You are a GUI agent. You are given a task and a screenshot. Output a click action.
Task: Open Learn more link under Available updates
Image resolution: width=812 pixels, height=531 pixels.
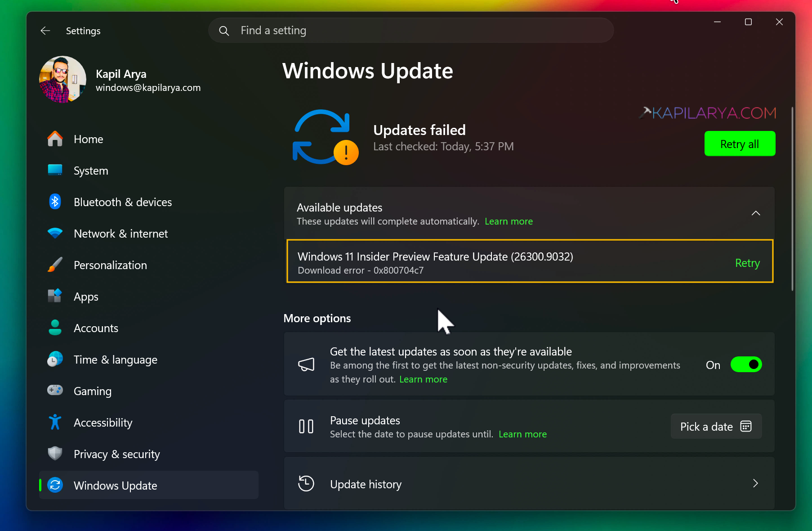(509, 221)
